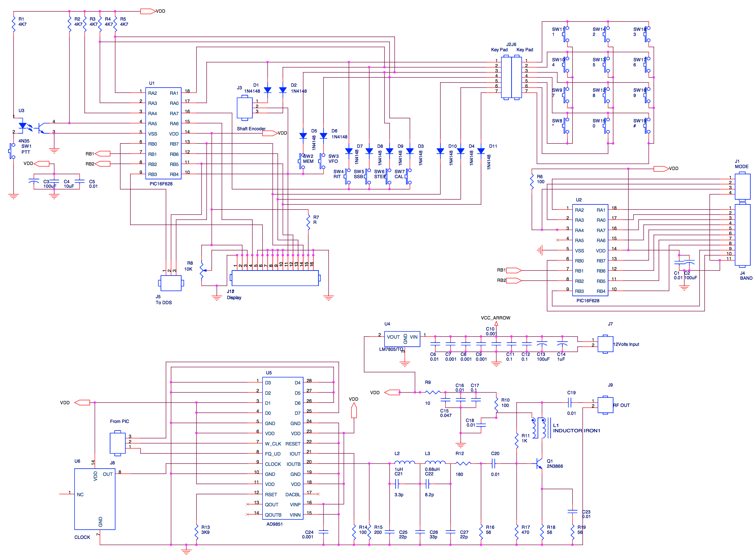Image resolution: width=756 pixels, height=559 pixels.
Task: Click the R8 10K potentiometer symbol
Action: [x=203, y=270]
